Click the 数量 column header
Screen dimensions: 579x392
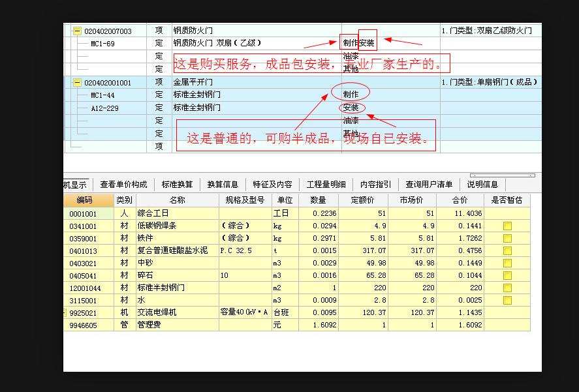tap(319, 200)
